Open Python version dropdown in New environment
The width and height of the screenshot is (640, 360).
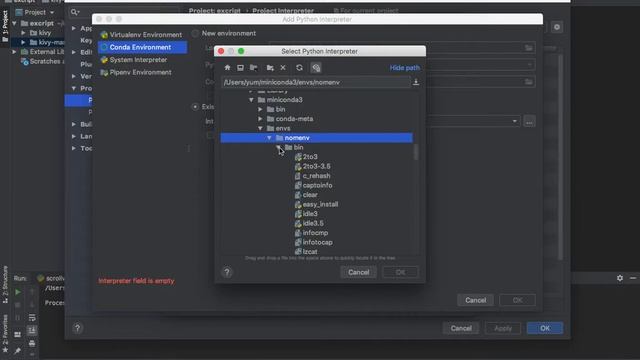[x=529, y=65]
